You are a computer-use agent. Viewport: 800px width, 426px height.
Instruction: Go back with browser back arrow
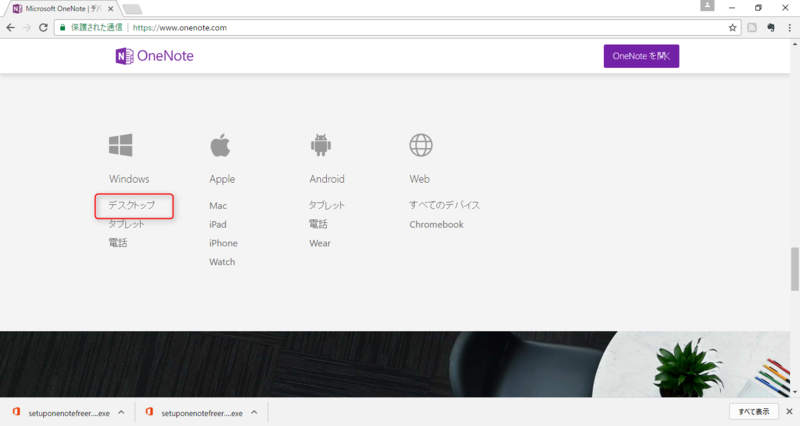point(10,28)
